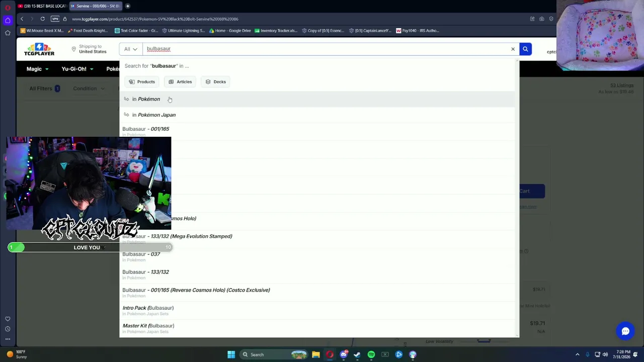Open the Magic menu
Image resolution: width=644 pixels, height=362 pixels.
tap(38, 69)
